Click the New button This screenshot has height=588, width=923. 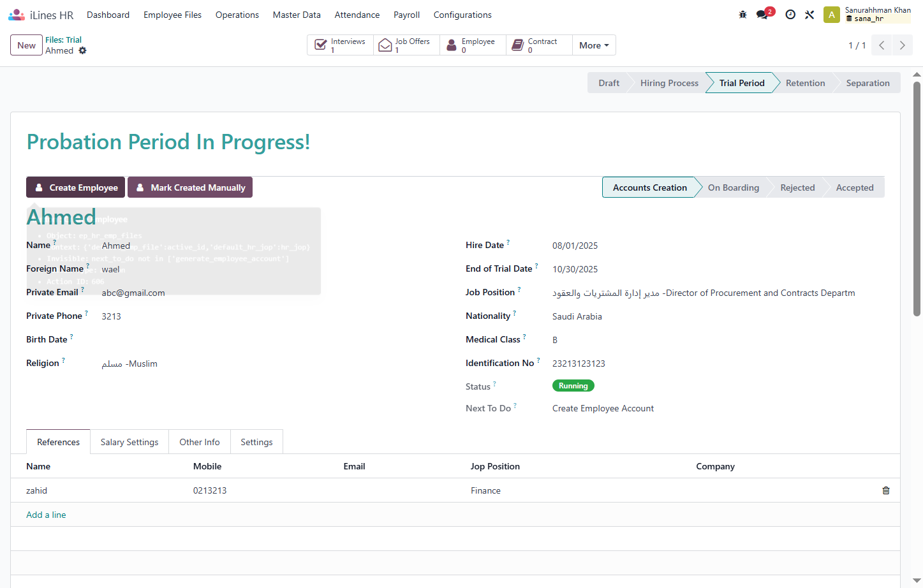(26, 45)
